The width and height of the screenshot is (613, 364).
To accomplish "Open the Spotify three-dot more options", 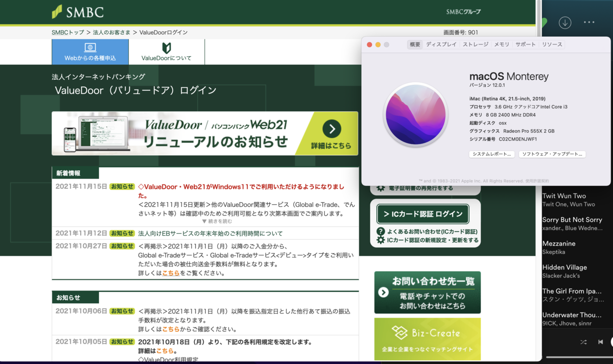I will click(x=589, y=22).
